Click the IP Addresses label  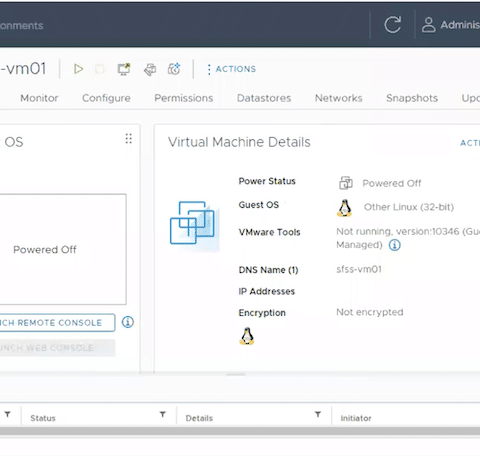pyautogui.click(x=267, y=291)
